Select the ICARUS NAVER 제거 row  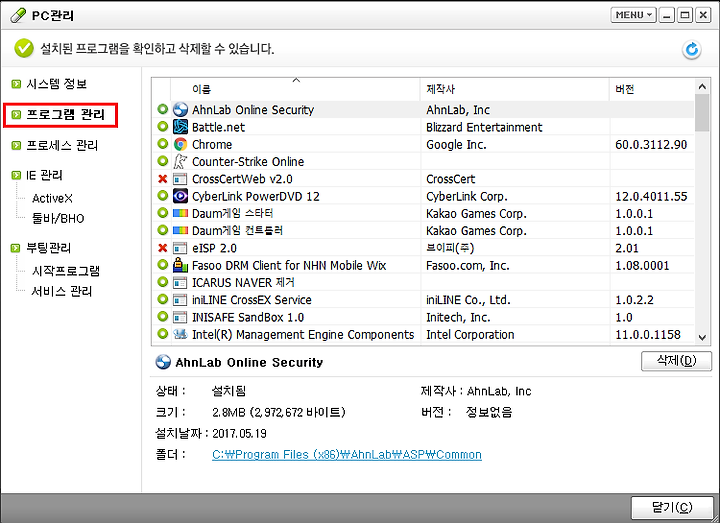(422, 283)
